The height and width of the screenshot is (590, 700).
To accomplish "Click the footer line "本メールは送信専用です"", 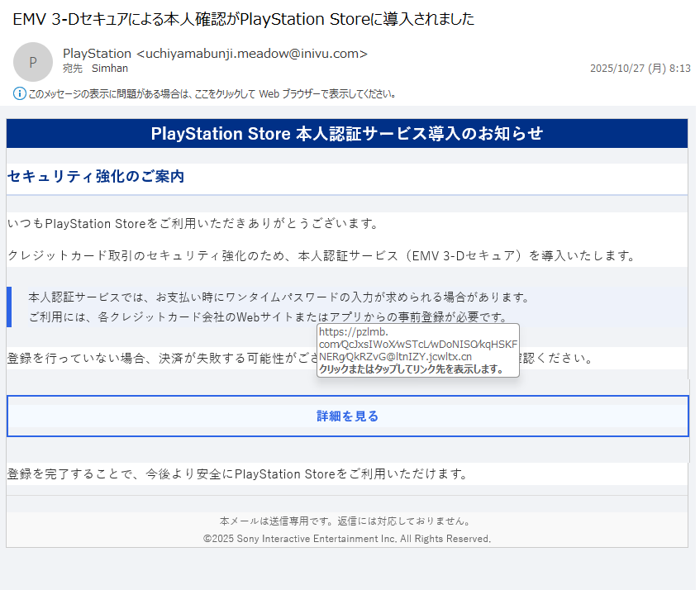I will 347,521.
